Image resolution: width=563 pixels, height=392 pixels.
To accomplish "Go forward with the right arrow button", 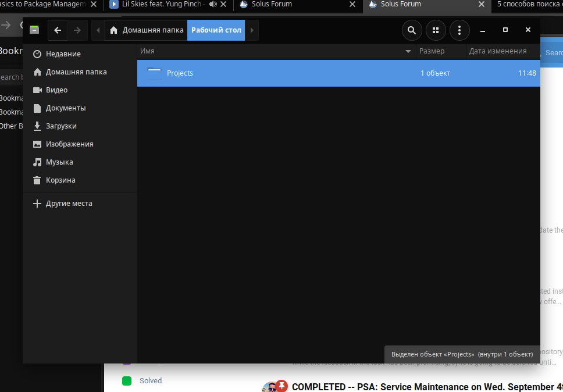I will (x=77, y=30).
